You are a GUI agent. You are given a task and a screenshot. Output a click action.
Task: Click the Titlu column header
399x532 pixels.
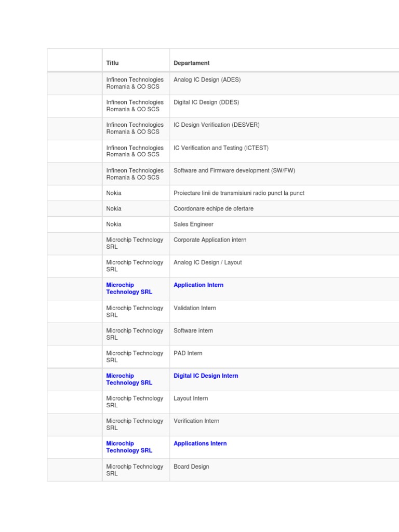[112, 63]
